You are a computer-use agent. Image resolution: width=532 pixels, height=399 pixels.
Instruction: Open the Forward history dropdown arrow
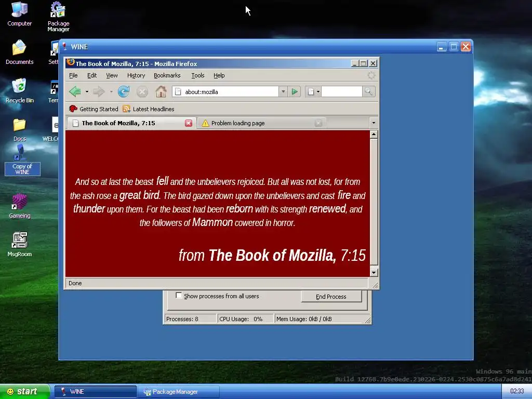(x=111, y=91)
